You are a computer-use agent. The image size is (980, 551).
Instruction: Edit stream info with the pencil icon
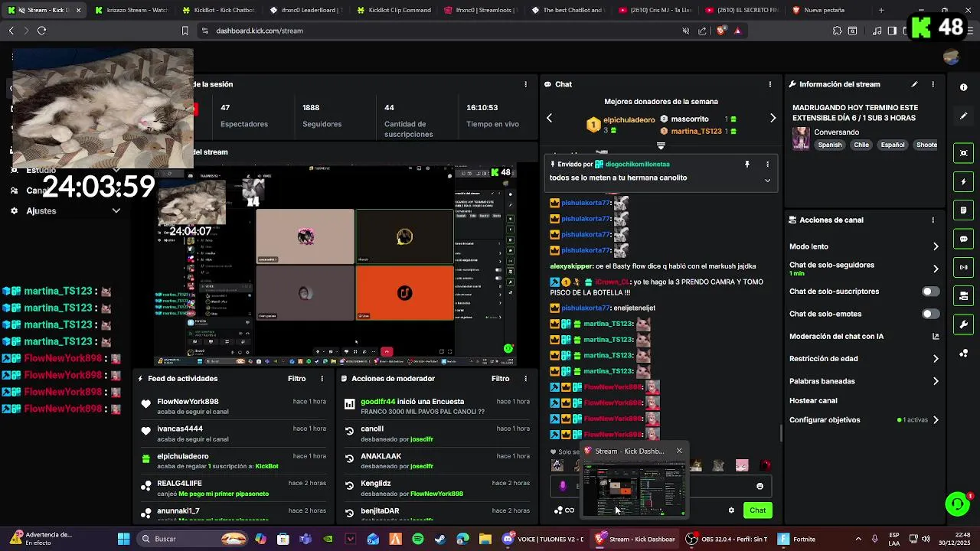click(914, 84)
